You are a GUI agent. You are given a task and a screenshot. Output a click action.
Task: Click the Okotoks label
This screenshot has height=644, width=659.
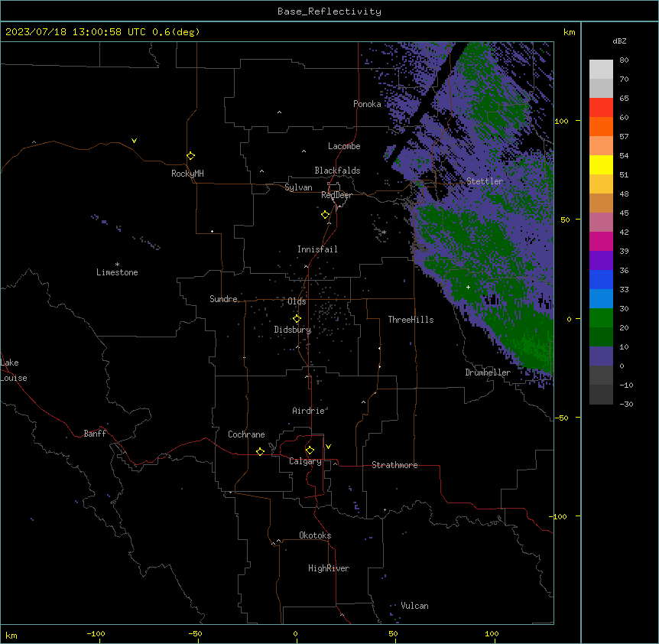[x=315, y=535]
